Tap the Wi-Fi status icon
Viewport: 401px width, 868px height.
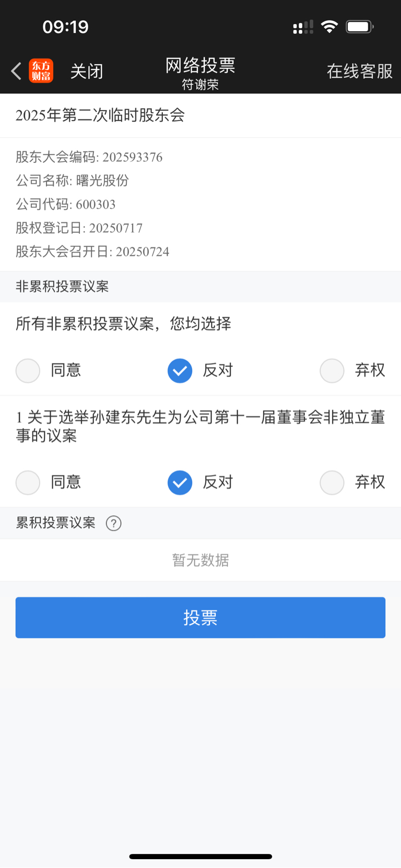coord(329,27)
